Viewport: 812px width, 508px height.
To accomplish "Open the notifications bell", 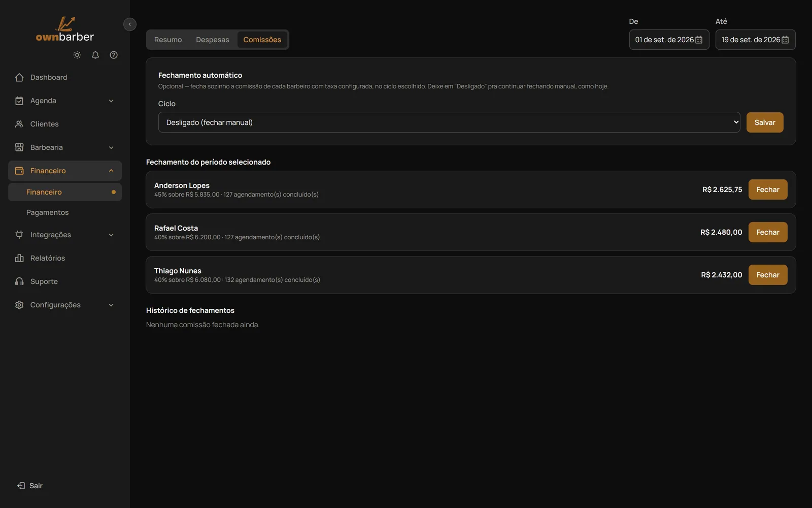I will click(x=95, y=55).
